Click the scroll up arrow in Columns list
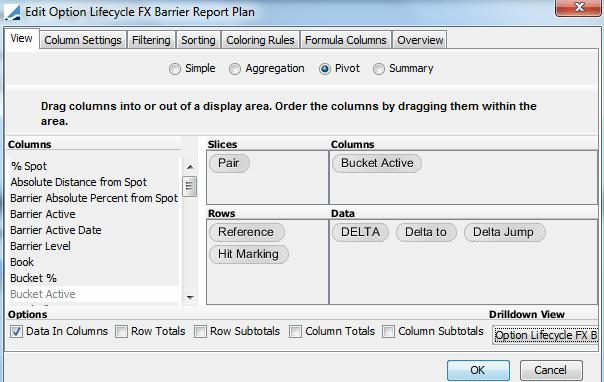The image size is (604, 382). tap(190, 167)
